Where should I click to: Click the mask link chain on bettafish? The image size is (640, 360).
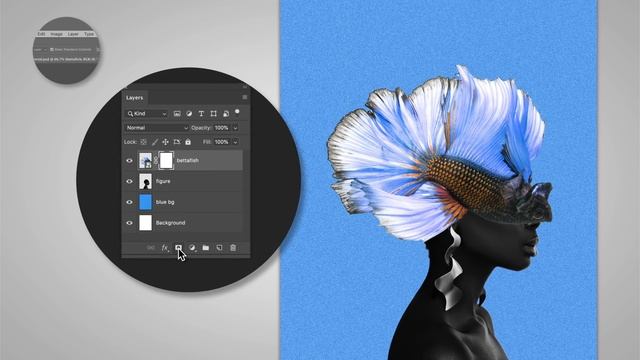[x=156, y=160]
